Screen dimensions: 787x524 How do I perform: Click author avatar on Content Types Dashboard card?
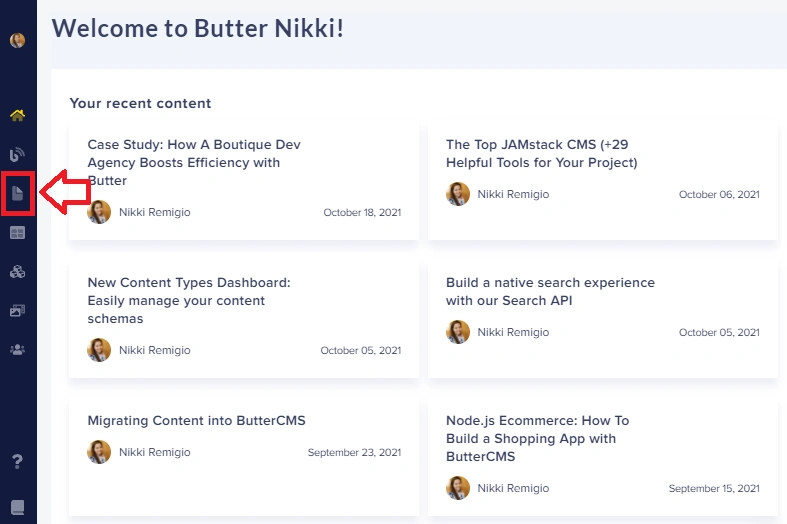(99, 350)
